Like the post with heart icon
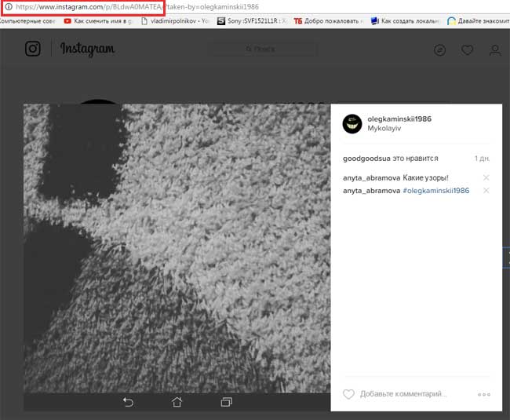 [x=349, y=394]
